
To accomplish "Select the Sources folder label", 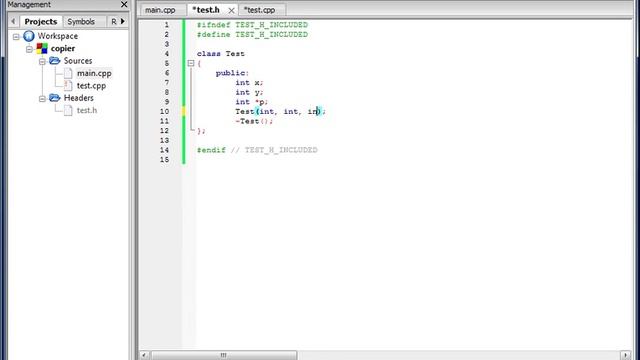I will [78, 61].
